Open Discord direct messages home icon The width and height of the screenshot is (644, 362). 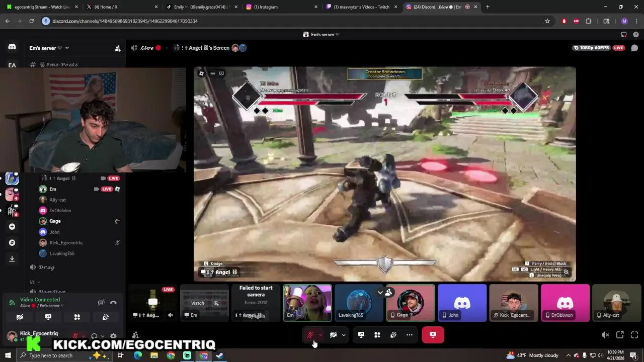(x=12, y=47)
